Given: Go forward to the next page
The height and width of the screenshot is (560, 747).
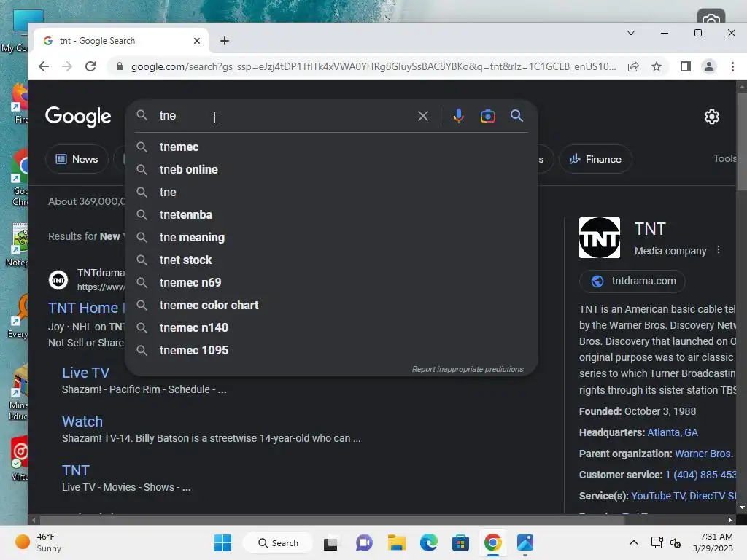Looking at the screenshot, I should tap(67, 66).
